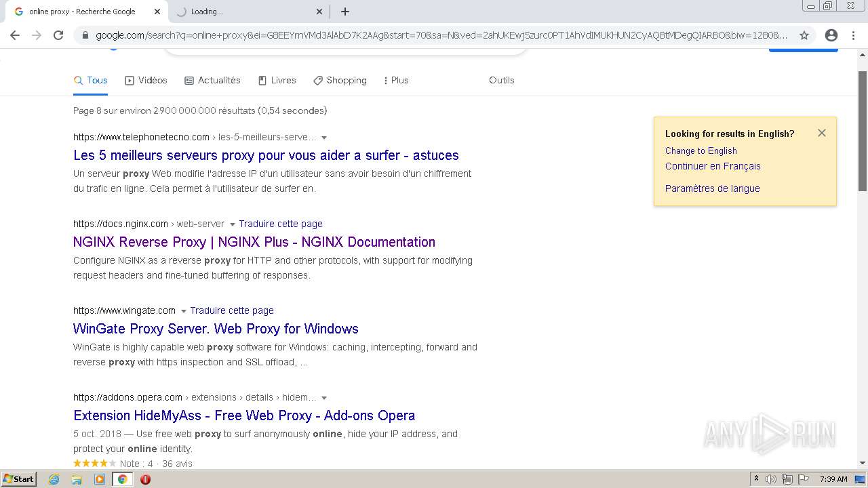Open the WinGate Proxy Server result
This screenshot has height=488, width=868.
[216, 329]
